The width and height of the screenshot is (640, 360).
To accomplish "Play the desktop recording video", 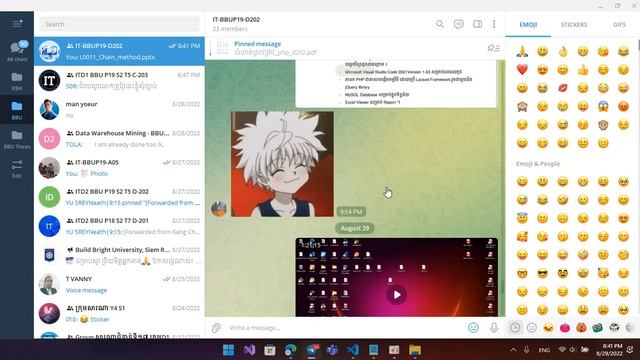I will 397,294.
